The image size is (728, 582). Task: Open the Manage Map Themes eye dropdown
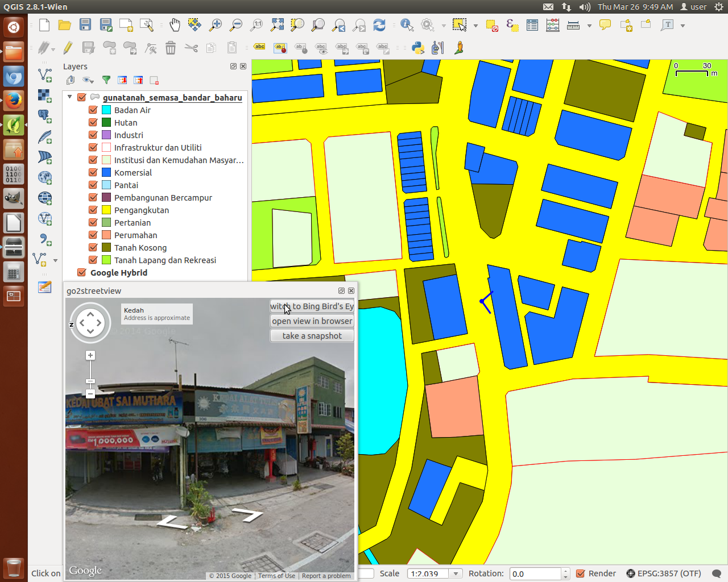pyautogui.click(x=88, y=80)
